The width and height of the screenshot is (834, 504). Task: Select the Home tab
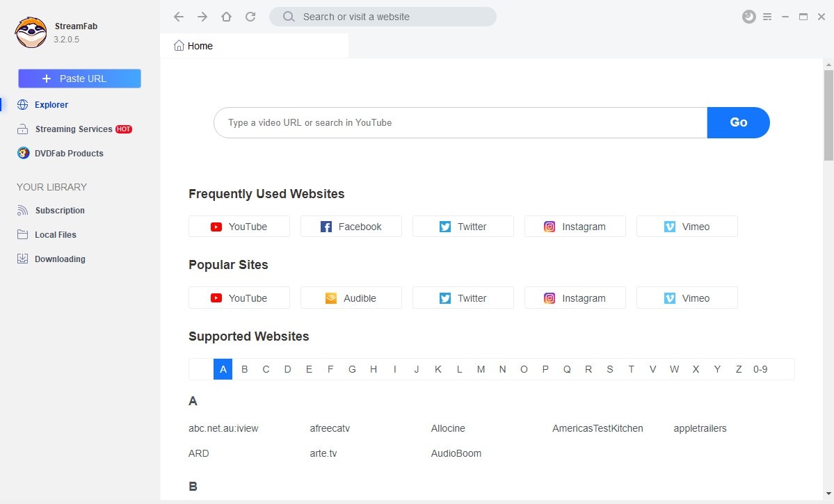tap(255, 46)
